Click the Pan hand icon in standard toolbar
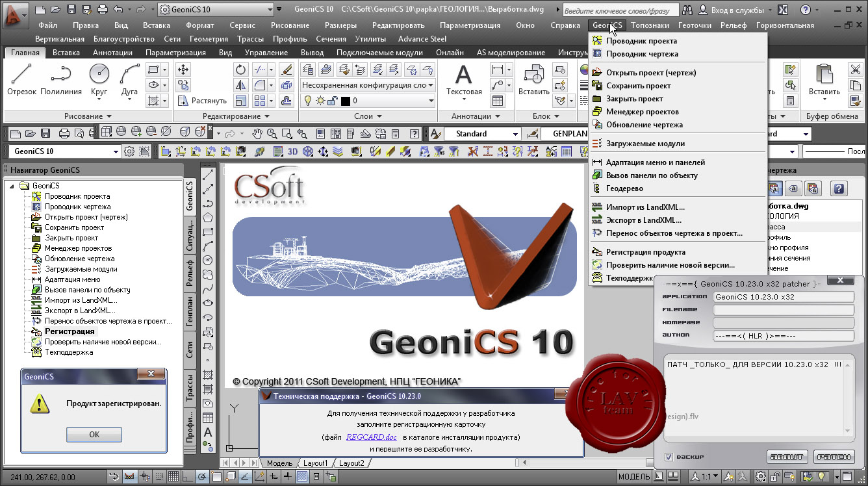The width and height of the screenshot is (868, 486). point(257,133)
